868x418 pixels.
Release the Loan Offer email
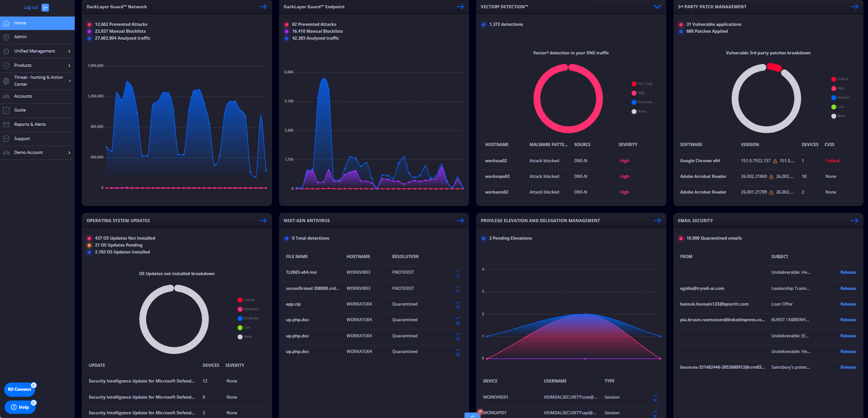coord(848,304)
